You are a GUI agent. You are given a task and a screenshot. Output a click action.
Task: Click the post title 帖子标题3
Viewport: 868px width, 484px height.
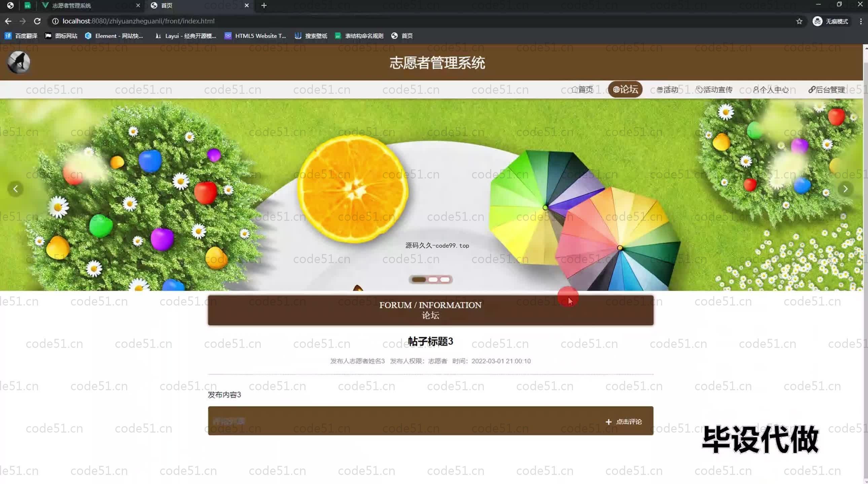tap(430, 341)
